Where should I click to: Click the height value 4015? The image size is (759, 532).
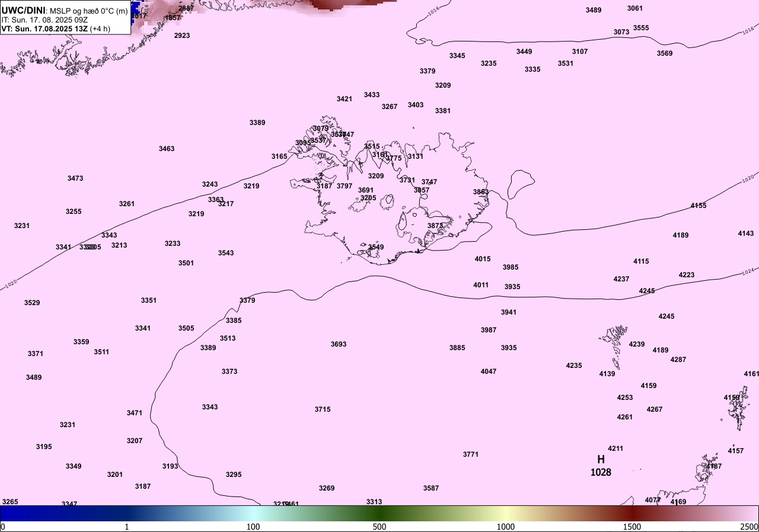[x=483, y=259]
